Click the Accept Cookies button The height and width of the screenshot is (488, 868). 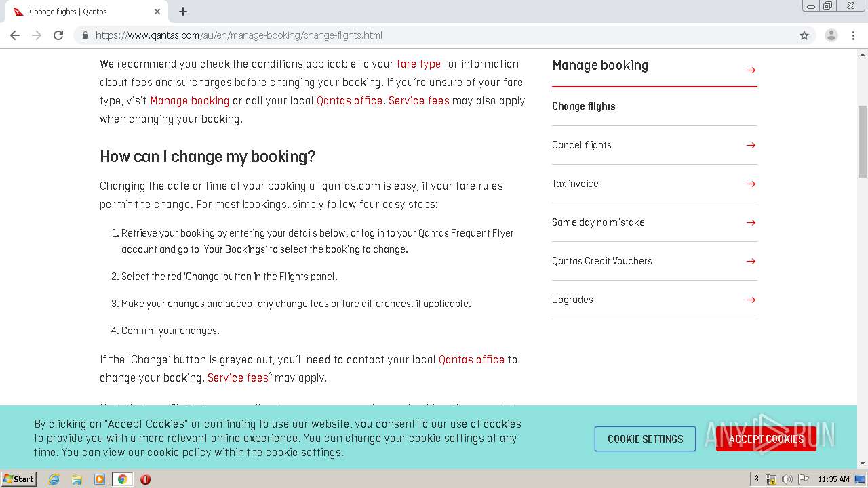tap(766, 439)
